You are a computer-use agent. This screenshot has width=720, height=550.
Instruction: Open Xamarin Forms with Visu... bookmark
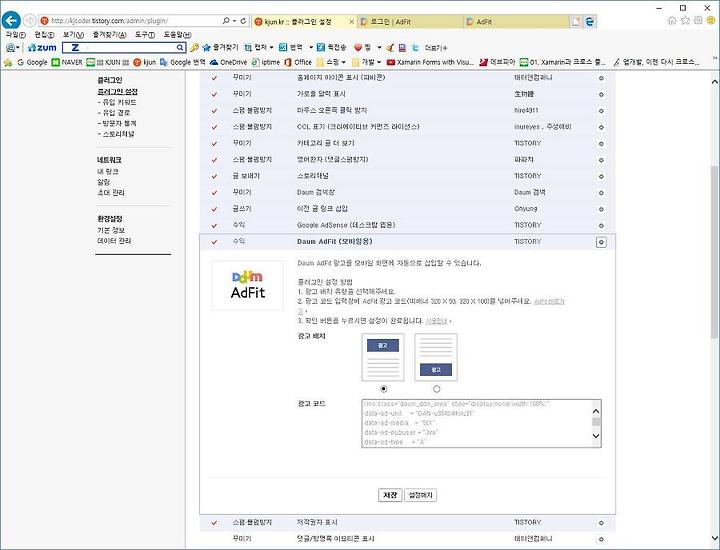[x=430, y=62]
